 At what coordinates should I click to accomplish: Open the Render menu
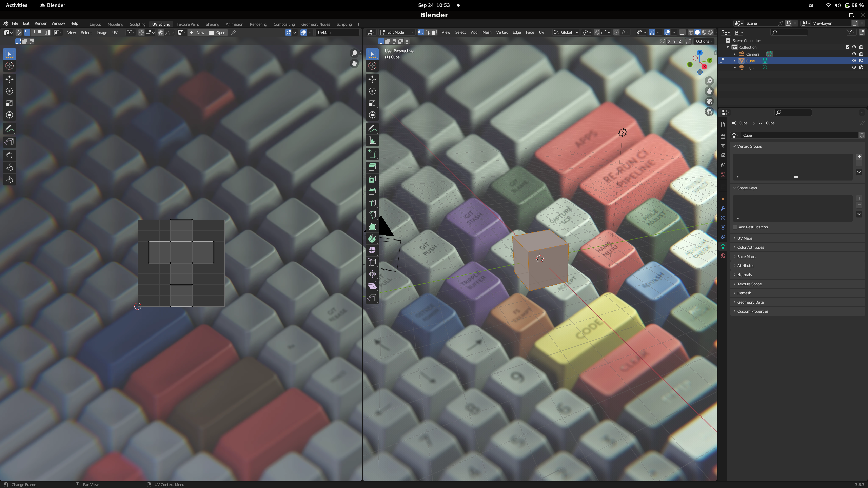(40, 23)
